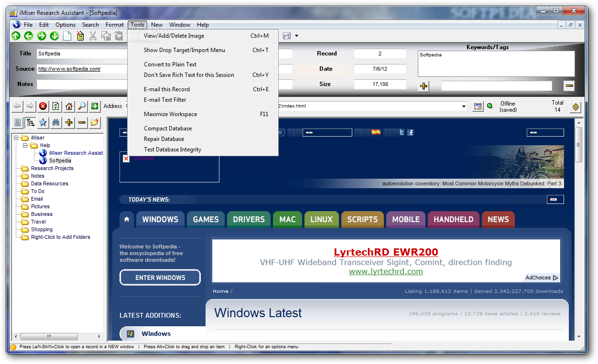
Task: Click the green left arrow record button
Action: [29, 36]
